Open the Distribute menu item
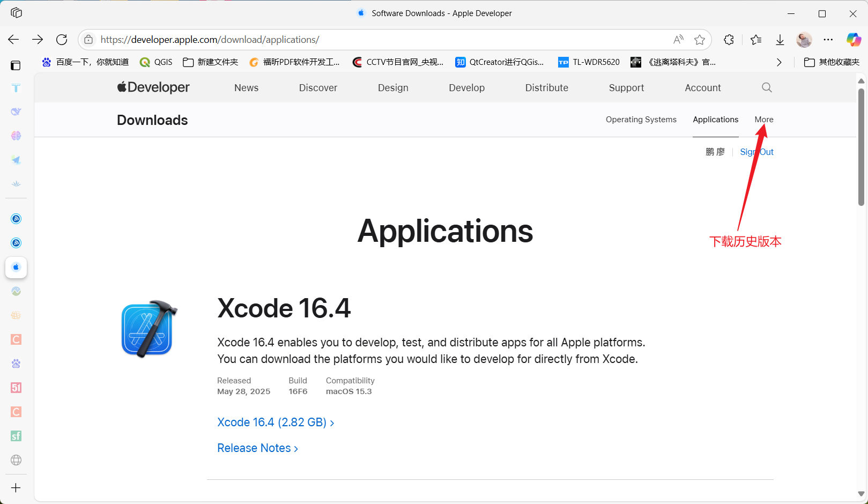The image size is (868, 504). (x=547, y=88)
